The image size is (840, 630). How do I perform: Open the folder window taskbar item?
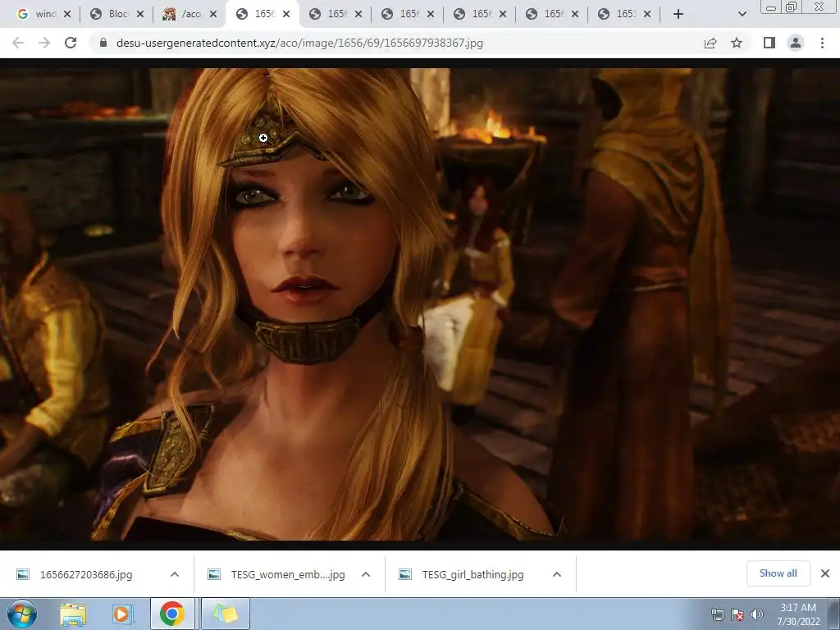coord(226,614)
